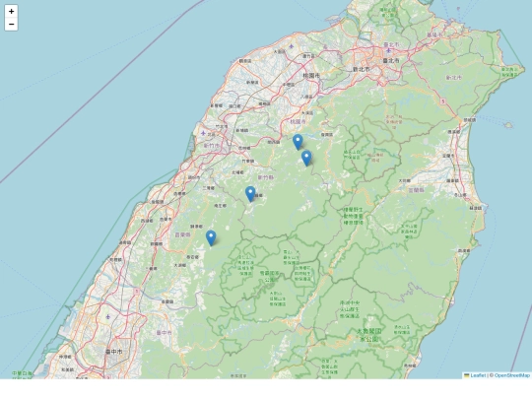Click the purple 新竹市 label

point(212,145)
